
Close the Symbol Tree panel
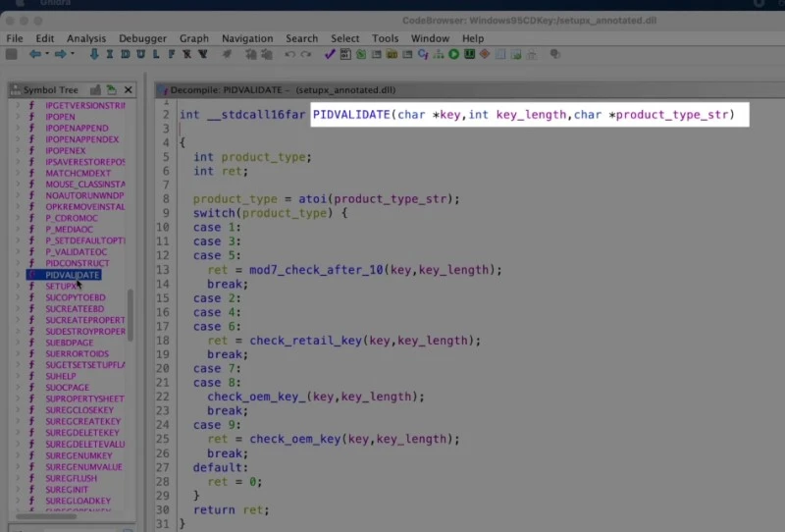pos(129,89)
